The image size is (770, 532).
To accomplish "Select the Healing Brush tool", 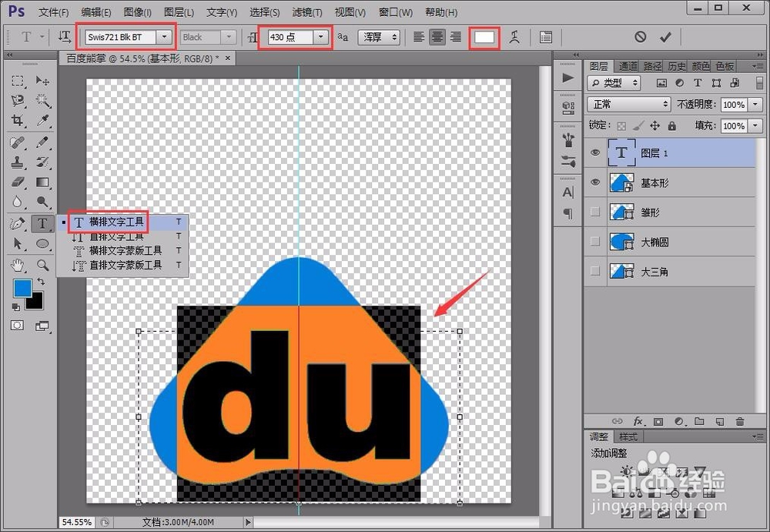I will [x=18, y=142].
